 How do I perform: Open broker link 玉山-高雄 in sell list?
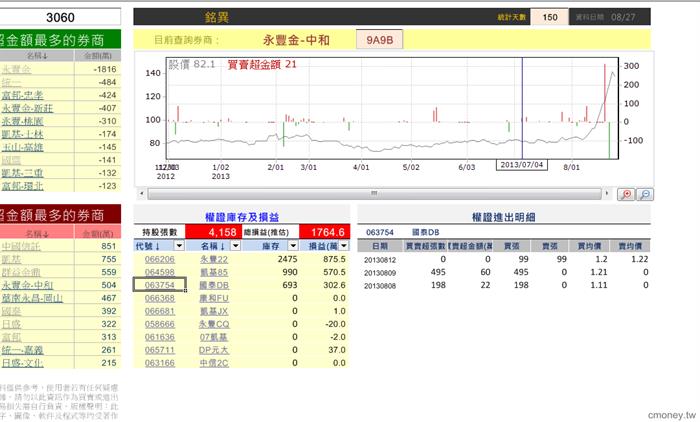[22, 147]
